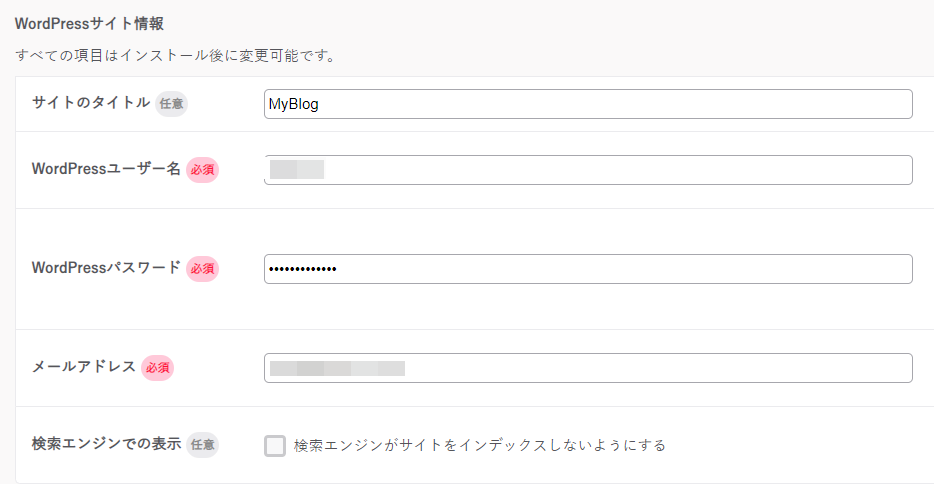Screen dimensions: 934x484
Task: Click the WordPressユーザー名 label
Action: (x=106, y=169)
